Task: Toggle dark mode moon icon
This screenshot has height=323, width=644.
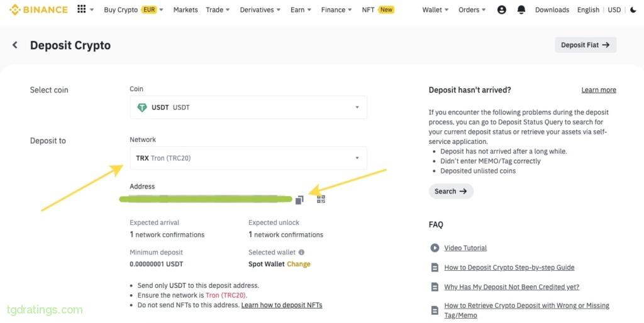Action: click(633, 9)
